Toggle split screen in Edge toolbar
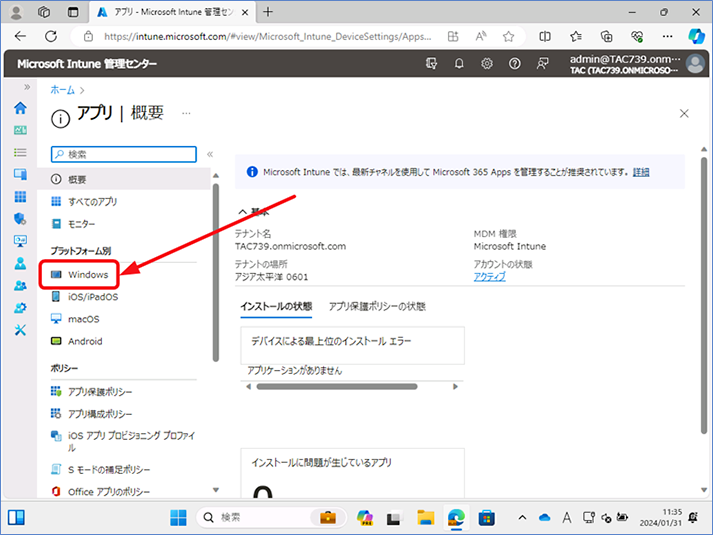713x535 pixels. [545, 36]
